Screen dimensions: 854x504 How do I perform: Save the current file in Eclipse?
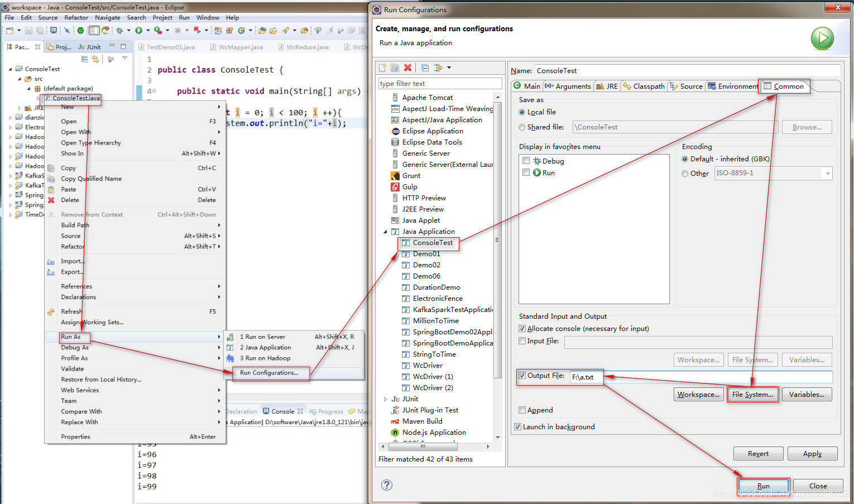click(28, 31)
